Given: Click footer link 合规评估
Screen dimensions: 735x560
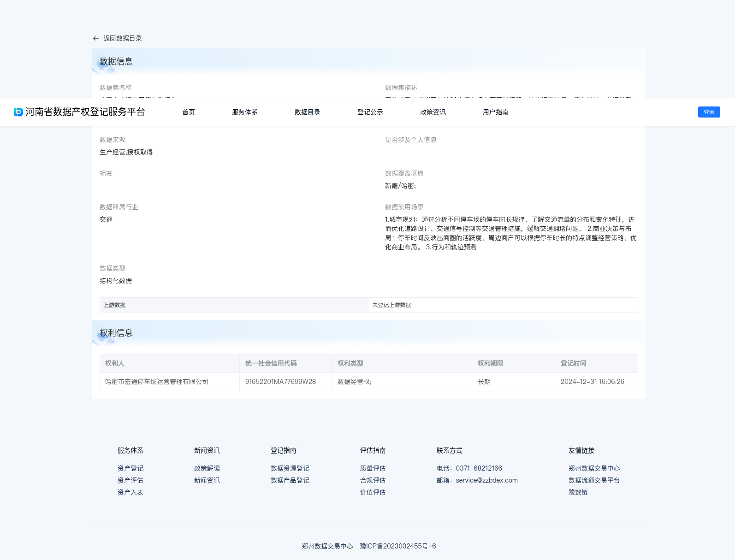Looking at the screenshot, I should tap(373, 480).
